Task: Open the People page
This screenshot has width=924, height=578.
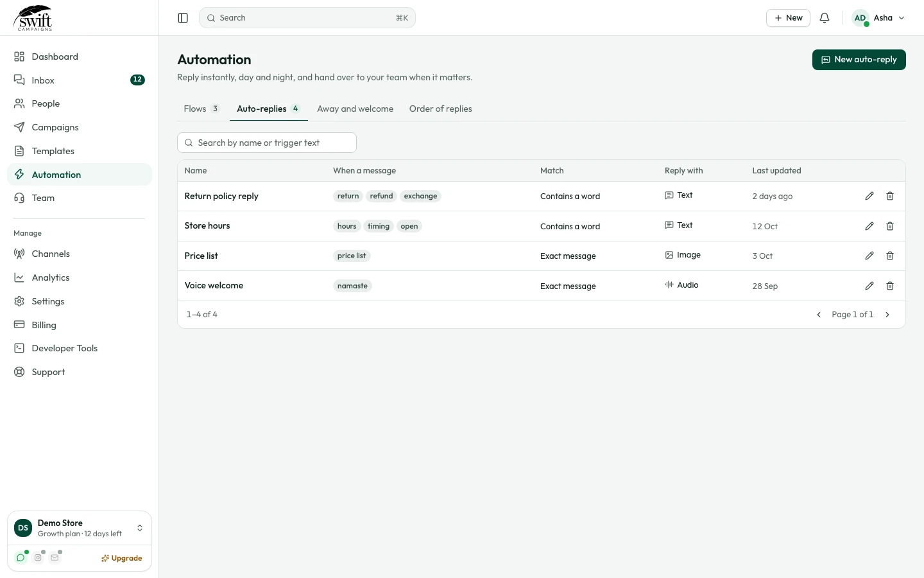Action: point(80,103)
